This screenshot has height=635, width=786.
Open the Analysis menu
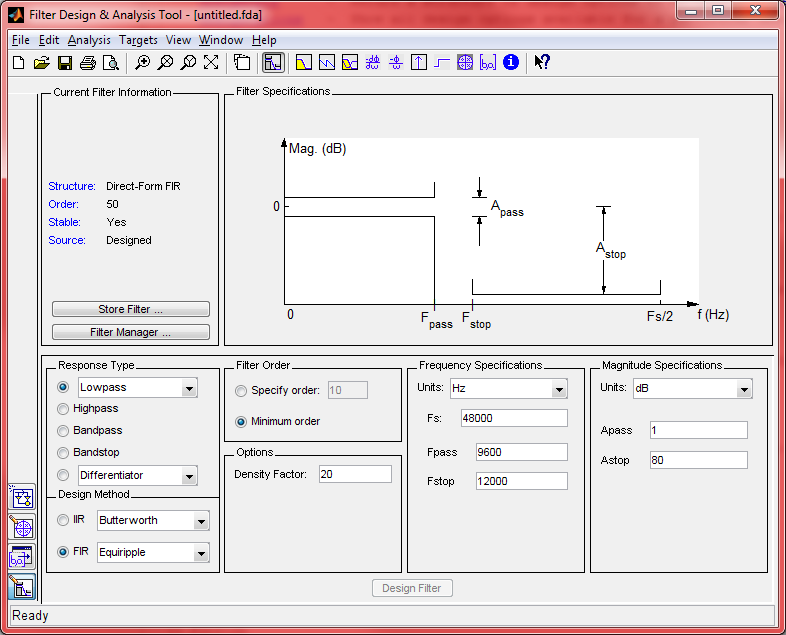tap(89, 40)
